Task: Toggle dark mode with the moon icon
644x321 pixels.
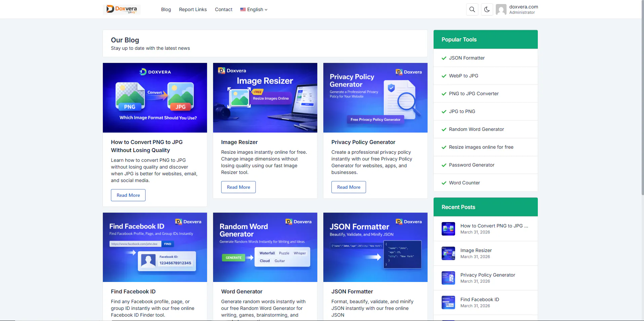Action: [487, 9]
